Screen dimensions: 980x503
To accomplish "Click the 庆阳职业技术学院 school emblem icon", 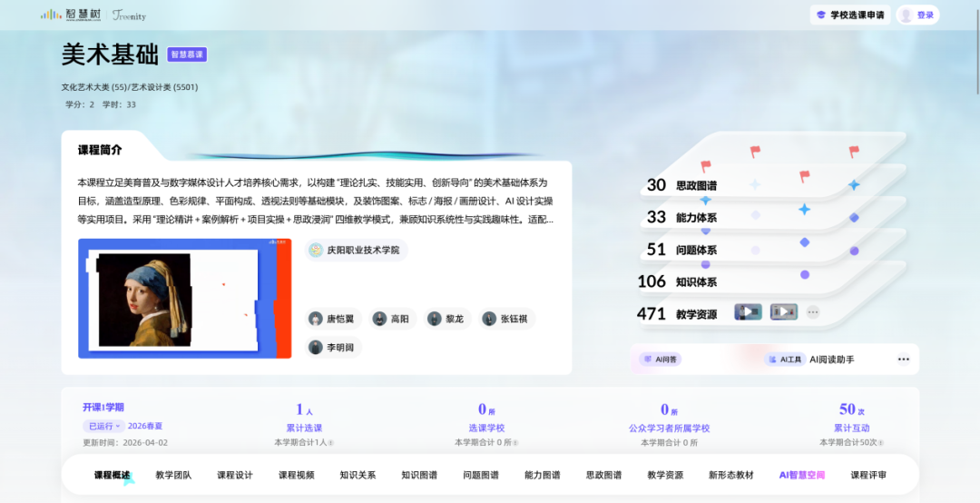I will [x=316, y=250].
